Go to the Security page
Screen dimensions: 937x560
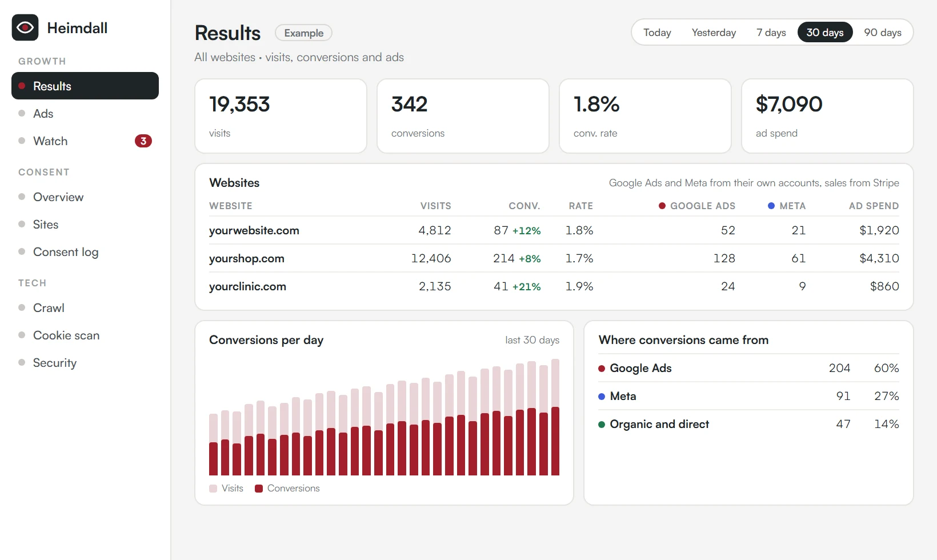point(85,362)
